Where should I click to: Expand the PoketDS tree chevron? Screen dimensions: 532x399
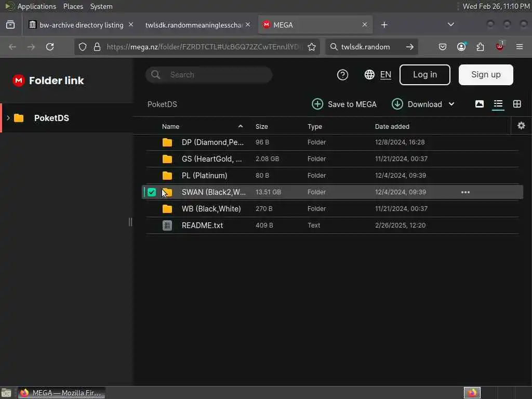coord(8,118)
